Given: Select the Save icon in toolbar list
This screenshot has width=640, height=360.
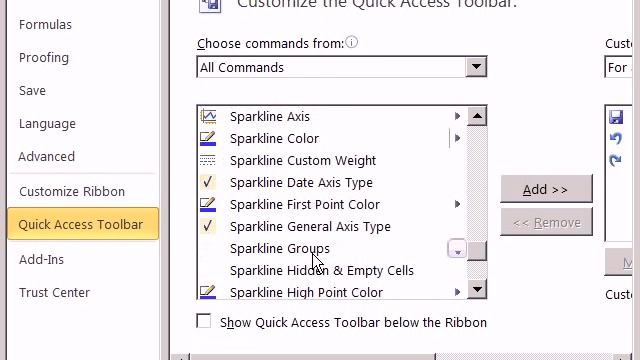Looking at the screenshot, I should tap(616, 117).
